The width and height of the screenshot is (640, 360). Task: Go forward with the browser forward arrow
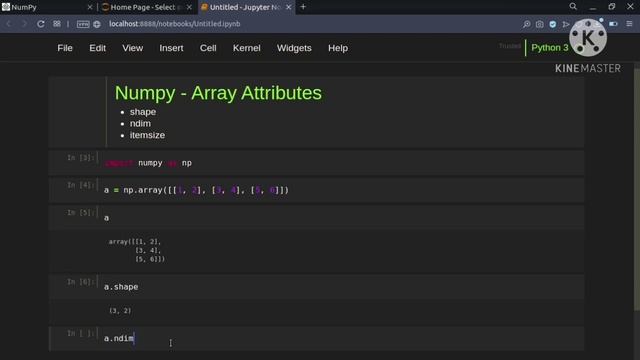click(24, 24)
